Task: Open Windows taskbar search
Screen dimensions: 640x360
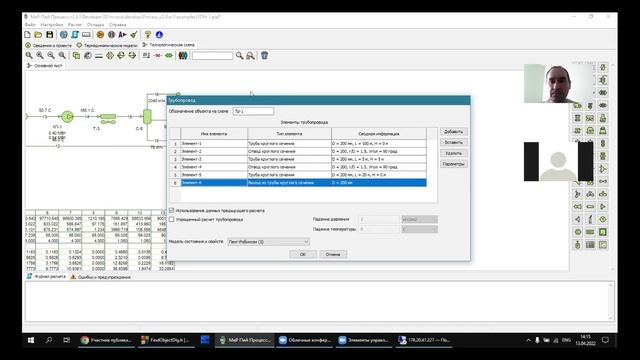Action: coord(49,340)
